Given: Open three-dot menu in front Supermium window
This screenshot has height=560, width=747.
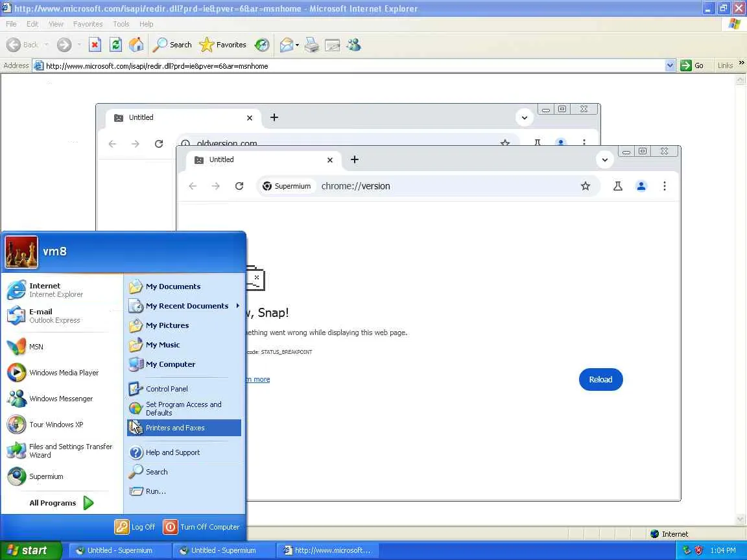Looking at the screenshot, I should pos(664,186).
